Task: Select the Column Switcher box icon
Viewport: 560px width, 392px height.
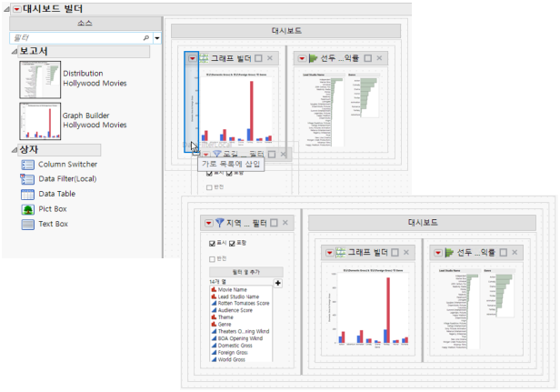Action: pos(28,165)
